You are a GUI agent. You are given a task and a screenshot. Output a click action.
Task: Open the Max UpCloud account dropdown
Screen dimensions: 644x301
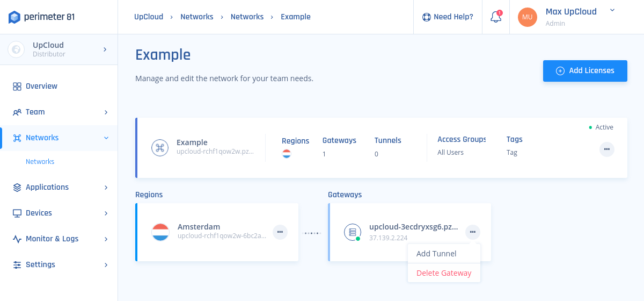pos(612,10)
